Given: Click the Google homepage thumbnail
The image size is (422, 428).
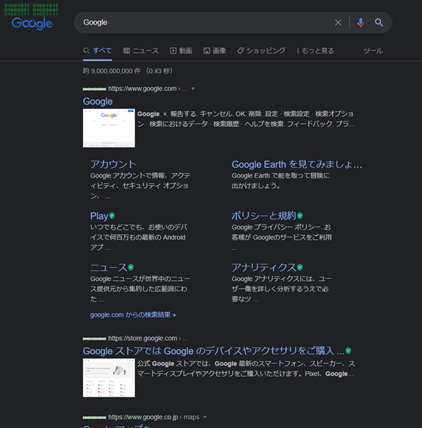Looking at the screenshot, I should [109, 128].
